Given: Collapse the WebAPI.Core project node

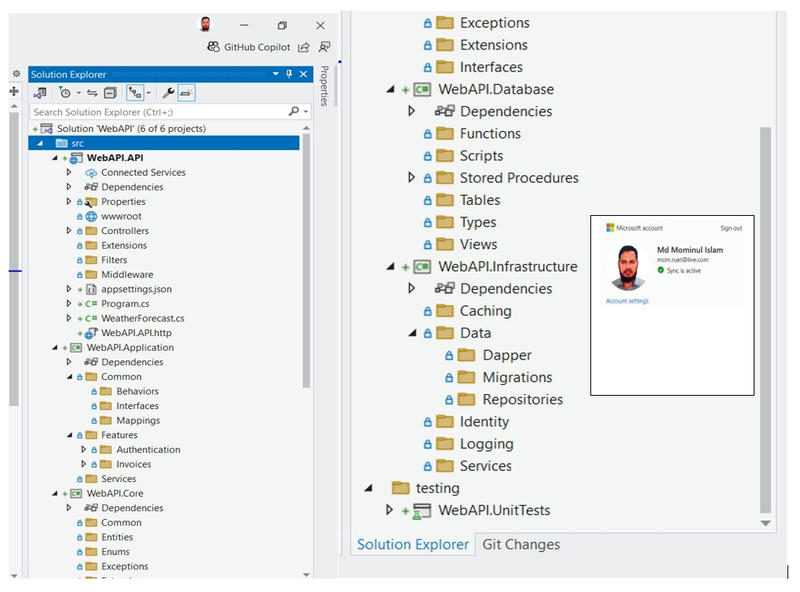Looking at the screenshot, I should point(55,494).
